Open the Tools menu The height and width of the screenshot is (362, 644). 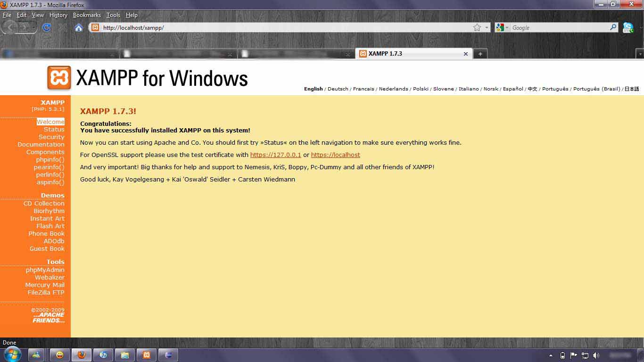113,15
